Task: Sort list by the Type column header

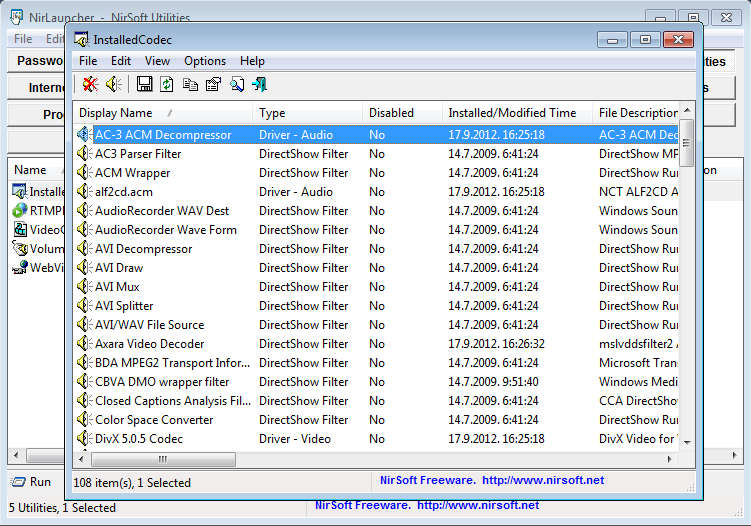Action: (x=272, y=113)
